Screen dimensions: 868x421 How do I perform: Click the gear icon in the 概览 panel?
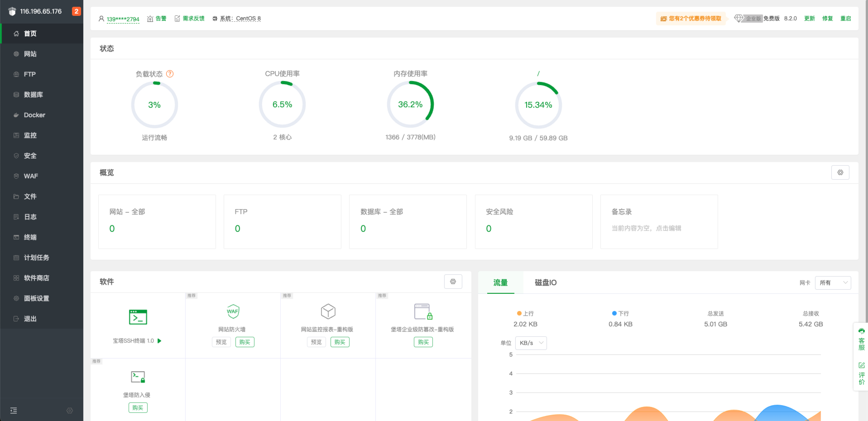(x=840, y=172)
